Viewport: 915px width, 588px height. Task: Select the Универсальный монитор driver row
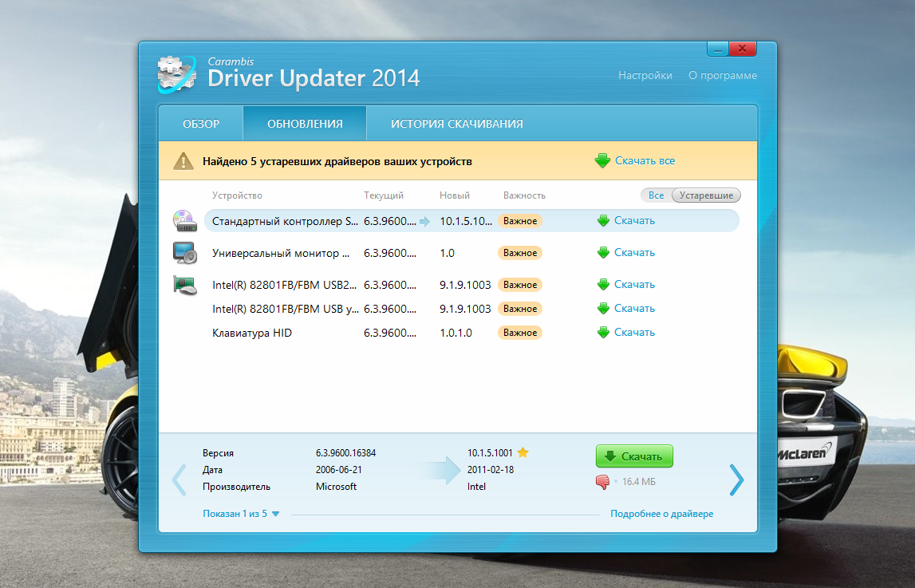(281, 253)
